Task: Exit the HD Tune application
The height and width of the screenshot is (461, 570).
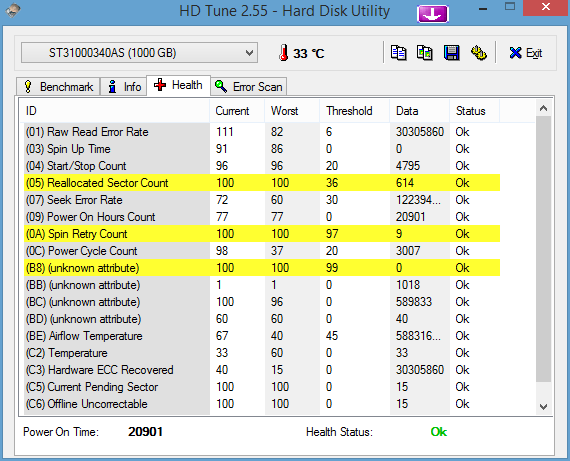Action: [x=526, y=53]
